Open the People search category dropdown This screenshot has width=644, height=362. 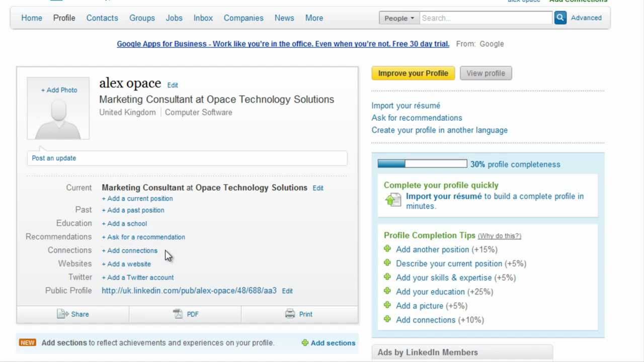[399, 18]
